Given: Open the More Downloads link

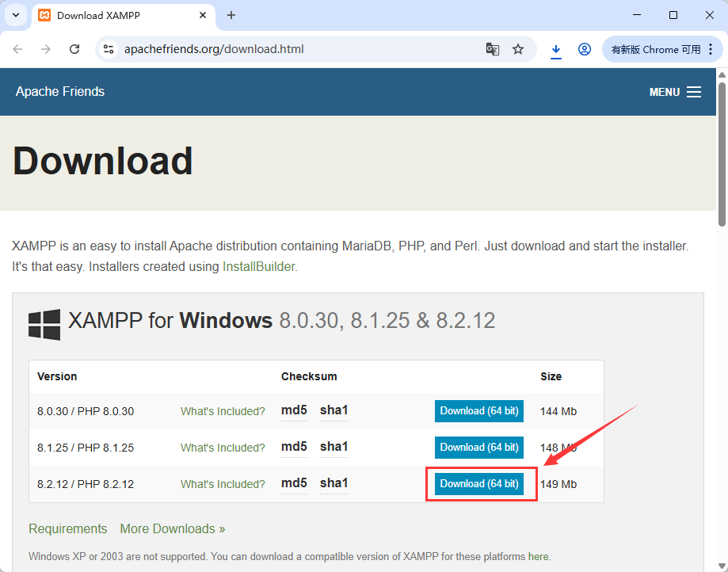Looking at the screenshot, I should click(172, 528).
